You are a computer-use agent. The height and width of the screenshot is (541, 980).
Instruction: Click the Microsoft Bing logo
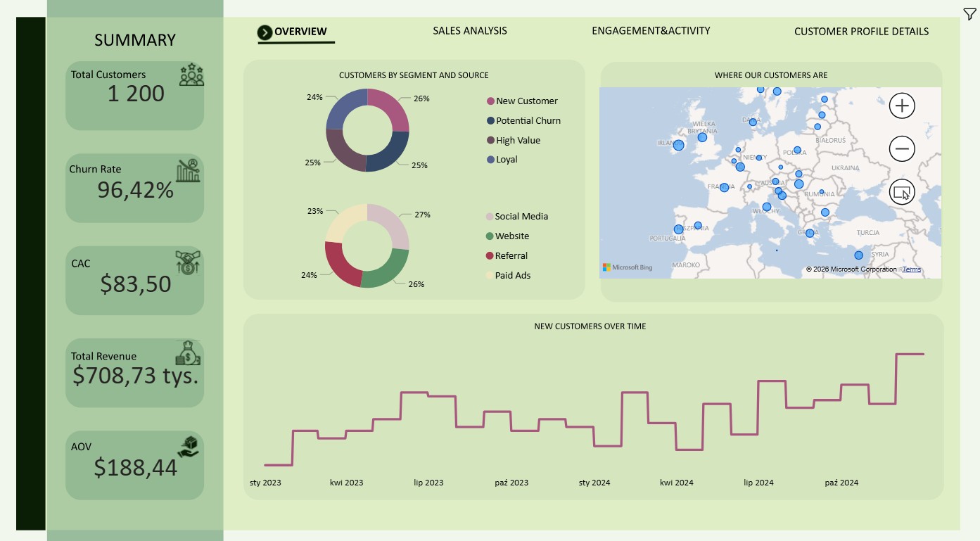point(628,267)
